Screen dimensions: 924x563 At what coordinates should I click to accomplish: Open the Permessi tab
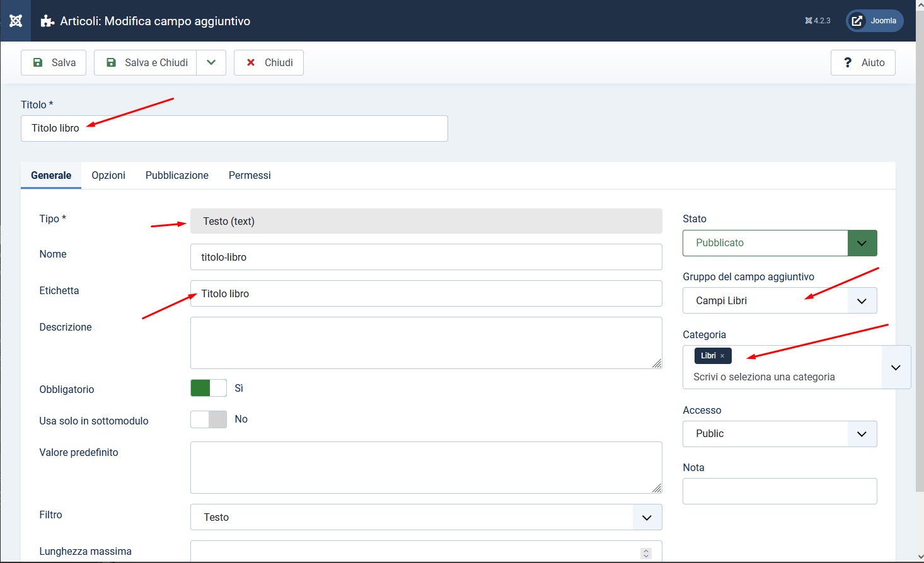[x=250, y=175]
